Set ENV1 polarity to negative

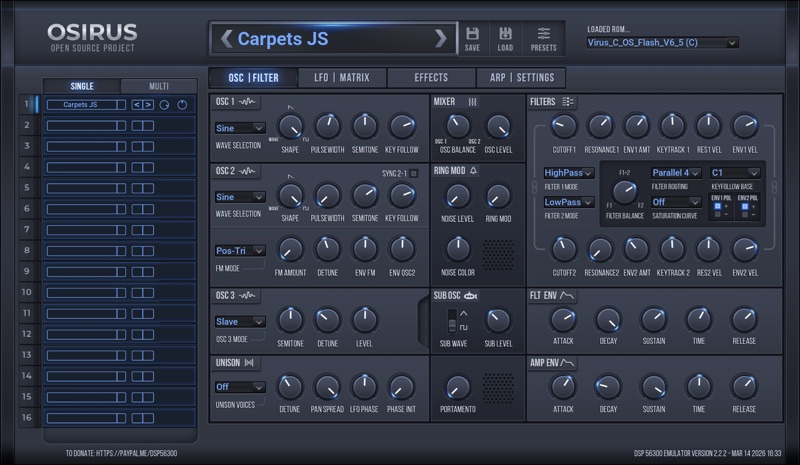(717, 214)
